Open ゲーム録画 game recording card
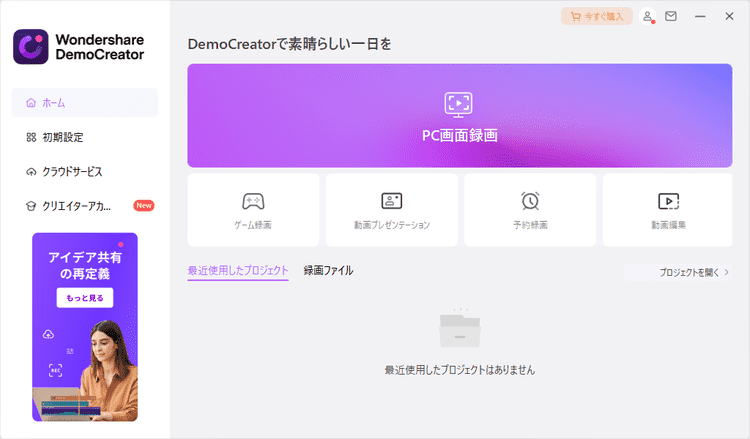Screen dimensions: 750x439 [x=253, y=210]
